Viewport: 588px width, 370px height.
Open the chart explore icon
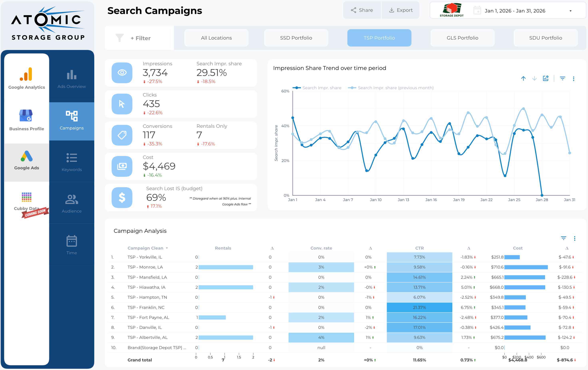pos(545,79)
